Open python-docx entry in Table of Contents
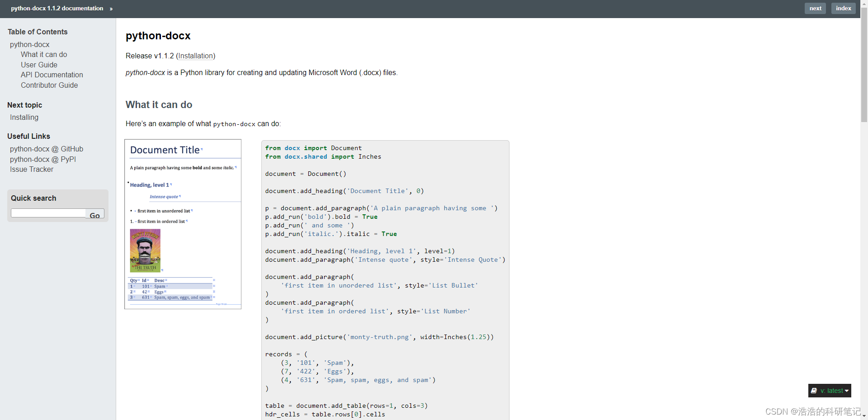This screenshot has width=868, height=420. pos(30,44)
